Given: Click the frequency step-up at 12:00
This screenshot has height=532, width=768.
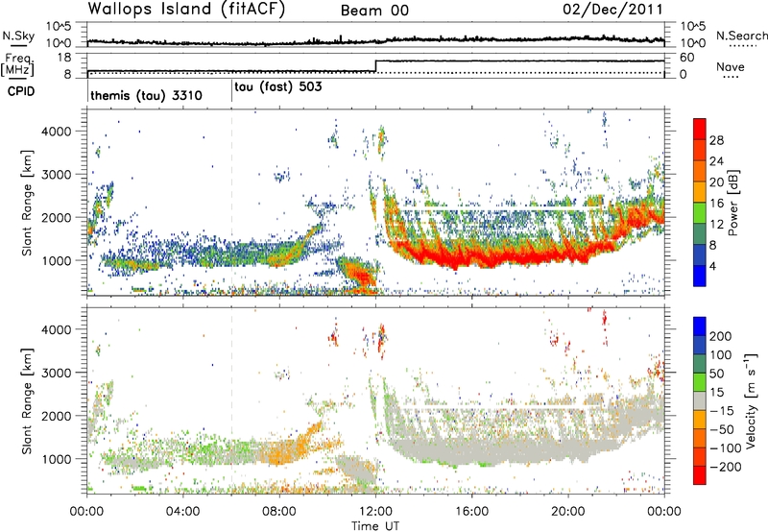Looking at the screenshot, I should click(x=375, y=66).
